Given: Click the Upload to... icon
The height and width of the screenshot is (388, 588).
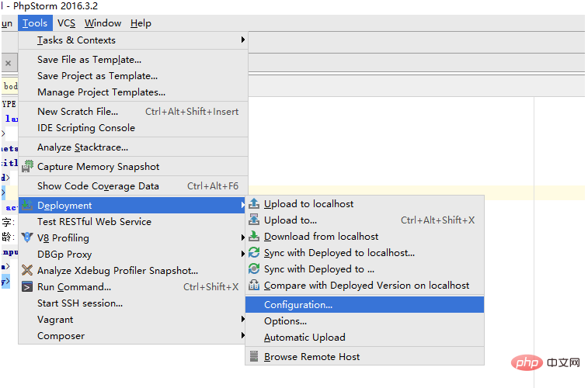Looking at the screenshot, I should [254, 220].
